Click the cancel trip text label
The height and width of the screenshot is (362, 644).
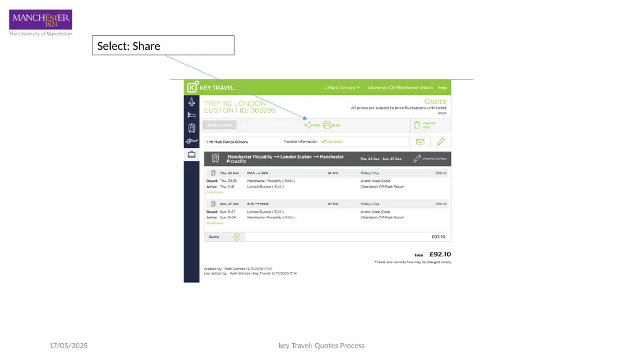coord(429,125)
